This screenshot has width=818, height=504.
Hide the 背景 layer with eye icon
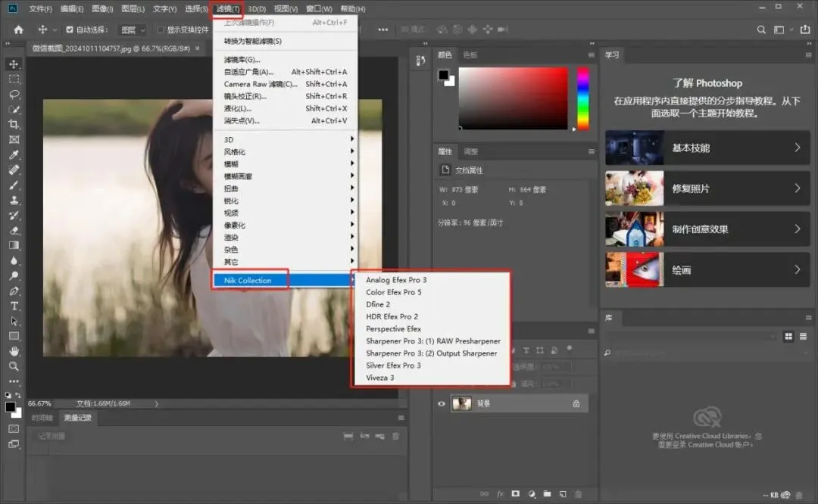click(x=442, y=404)
